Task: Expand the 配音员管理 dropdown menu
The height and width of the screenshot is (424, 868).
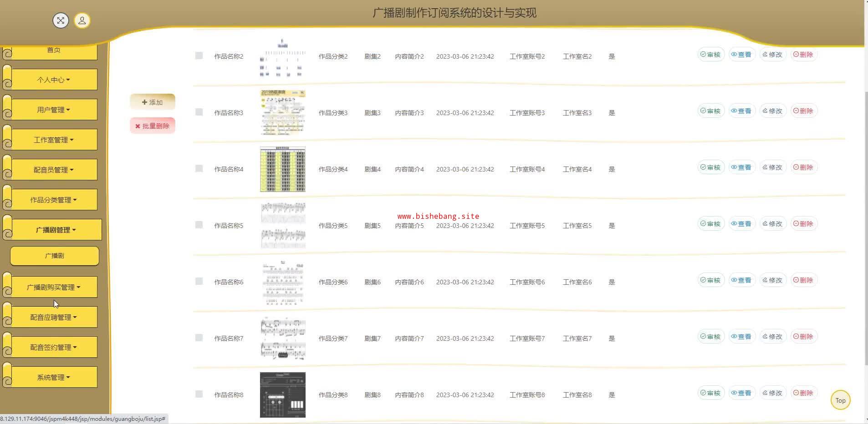Action: click(x=53, y=170)
